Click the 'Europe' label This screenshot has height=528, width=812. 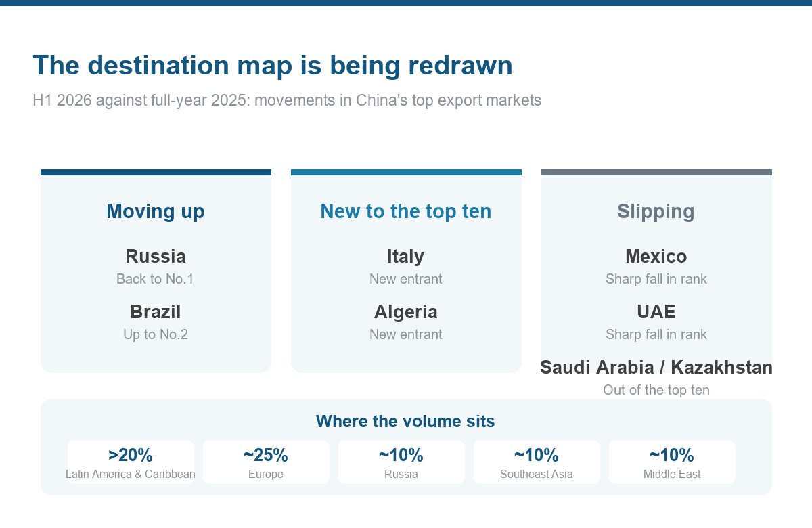click(266, 475)
